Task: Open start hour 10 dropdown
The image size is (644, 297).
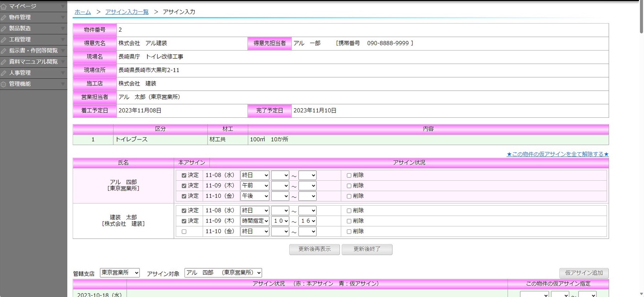Action: tap(280, 221)
